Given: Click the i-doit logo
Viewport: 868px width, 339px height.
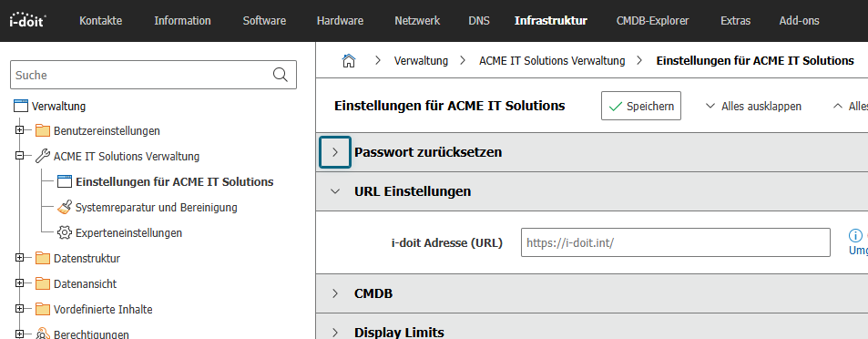Looking at the screenshot, I should (27, 20).
